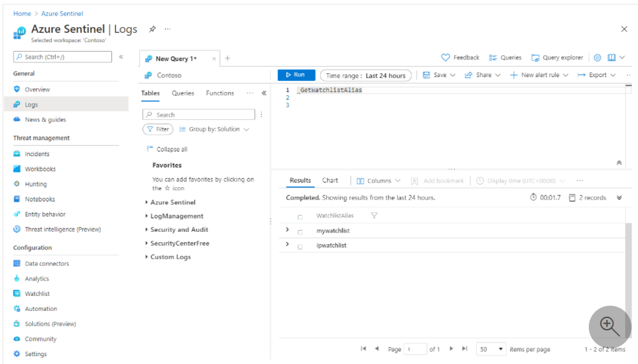Run the query
This screenshot has height=364, width=638.
(x=296, y=75)
